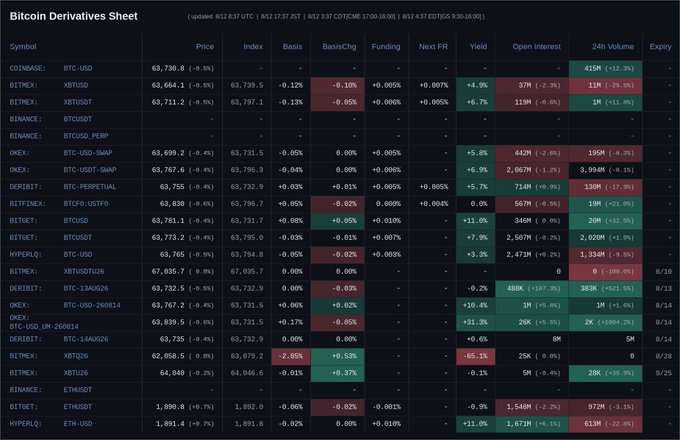Select the XBTUSD symbol in BITMEX row
Screen dimensions: 680x440
75,85
